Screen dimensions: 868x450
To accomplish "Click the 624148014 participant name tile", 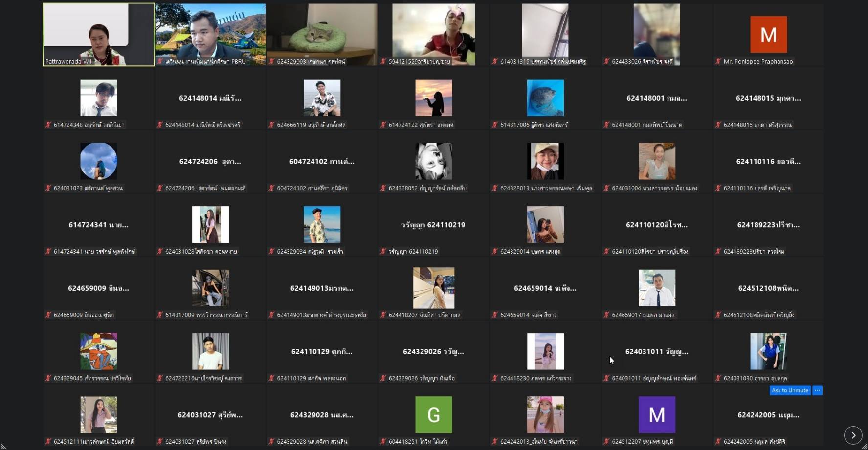I will (x=210, y=98).
